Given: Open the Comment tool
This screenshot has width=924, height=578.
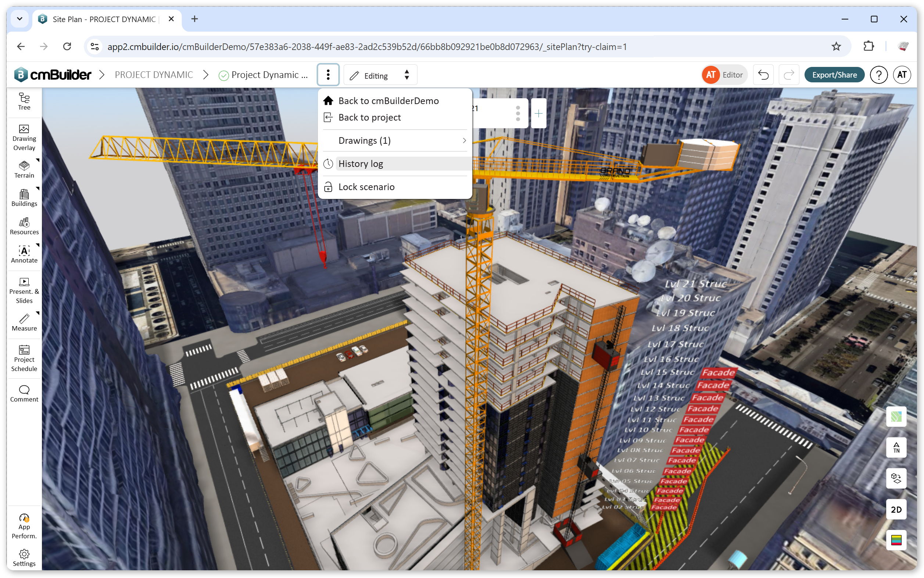Looking at the screenshot, I should 24,394.
